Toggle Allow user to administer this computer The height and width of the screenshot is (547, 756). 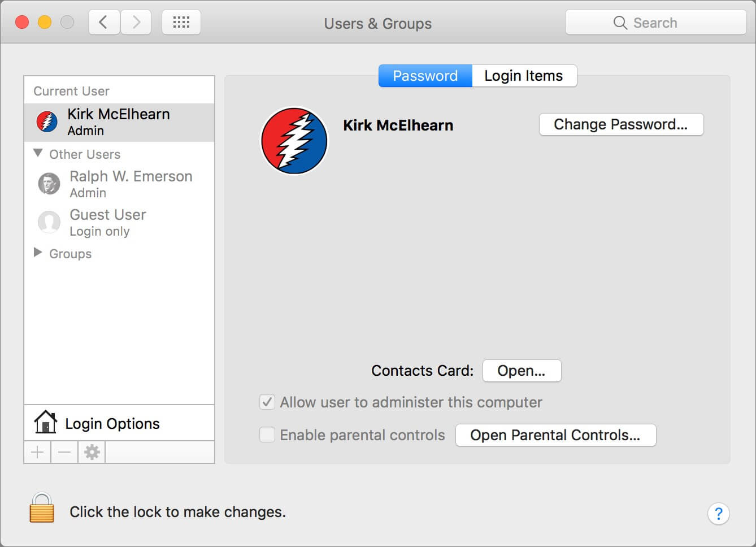point(267,402)
